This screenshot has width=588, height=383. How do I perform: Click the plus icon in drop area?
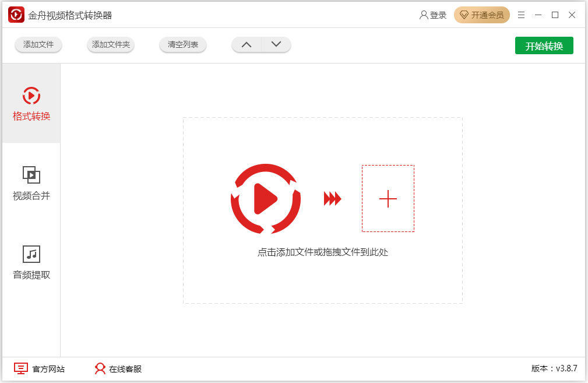point(388,199)
